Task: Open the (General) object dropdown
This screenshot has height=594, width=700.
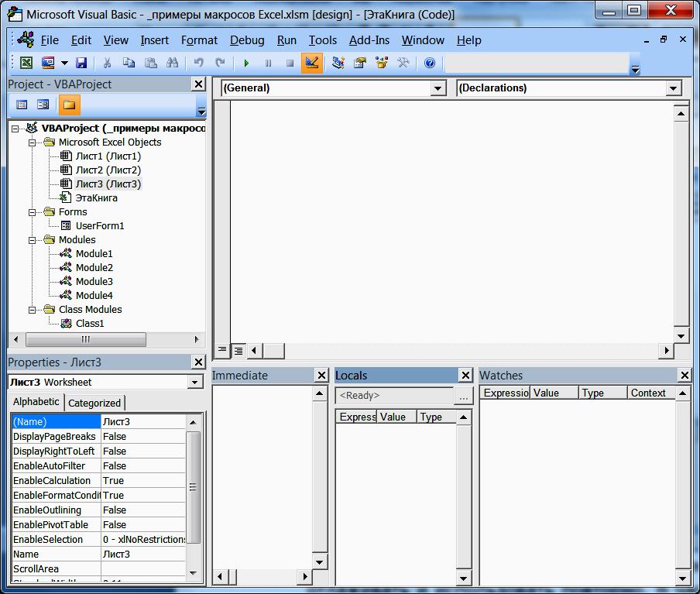Action: click(438, 88)
